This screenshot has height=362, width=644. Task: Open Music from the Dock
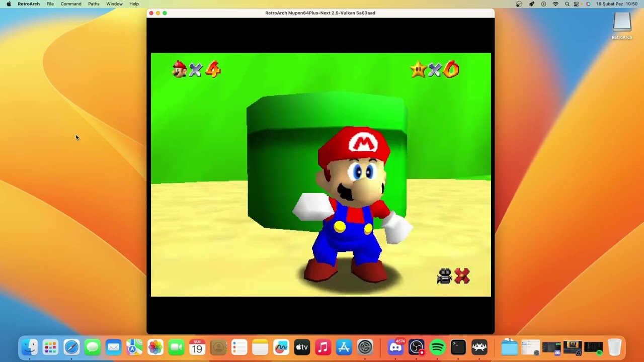(x=323, y=347)
